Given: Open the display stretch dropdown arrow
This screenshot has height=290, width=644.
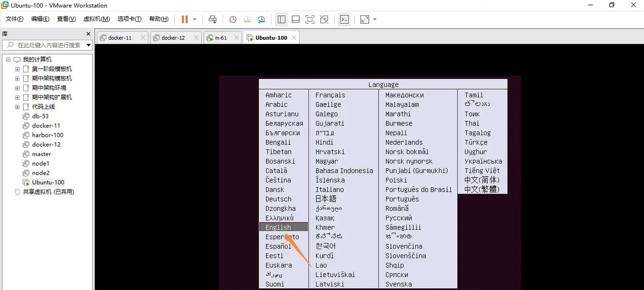Looking at the screenshot, I should 375,19.
